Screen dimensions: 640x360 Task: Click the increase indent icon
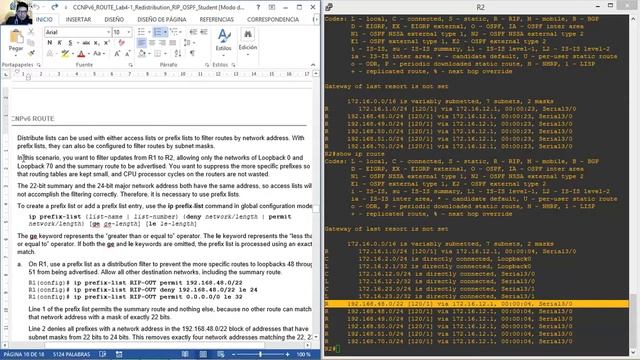(x=204, y=32)
